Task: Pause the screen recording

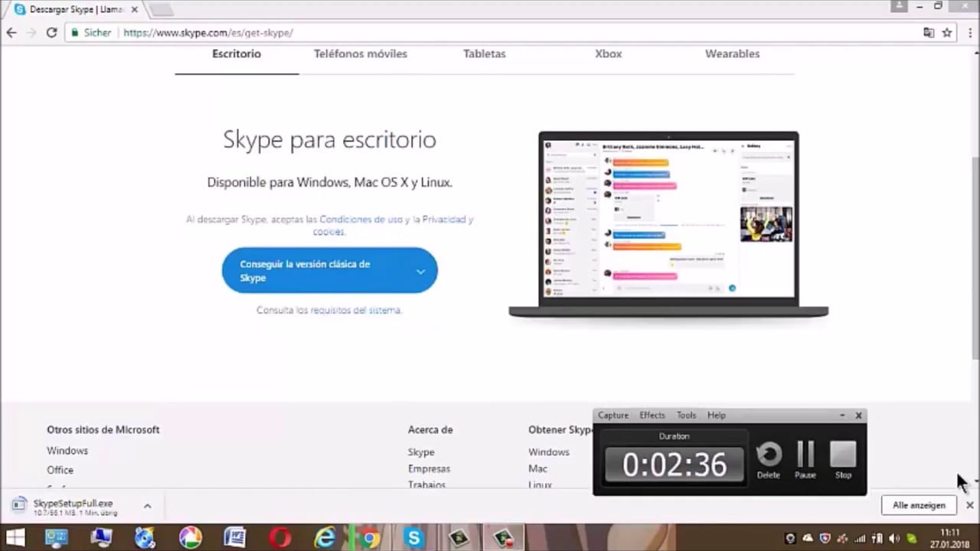Action: [805, 459]
